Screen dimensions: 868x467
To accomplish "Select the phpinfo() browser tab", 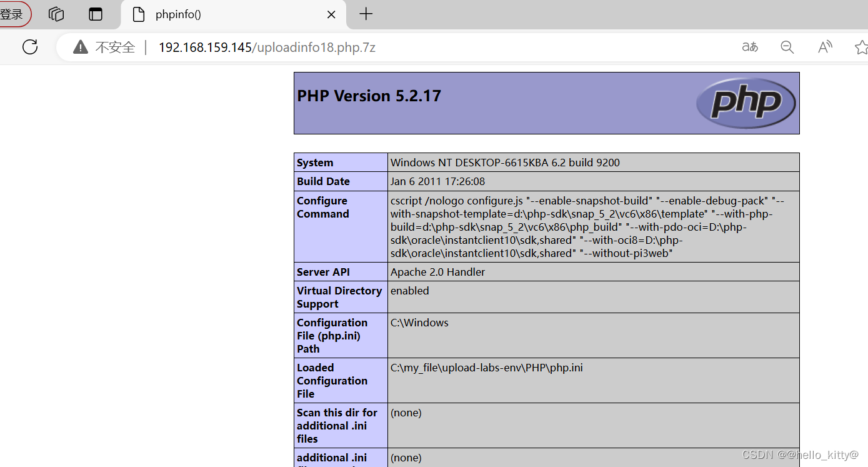I will tap(234, 14).
